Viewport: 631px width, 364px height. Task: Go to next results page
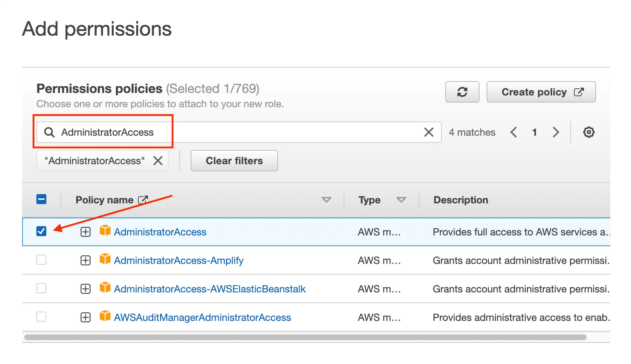click(555, 132)
